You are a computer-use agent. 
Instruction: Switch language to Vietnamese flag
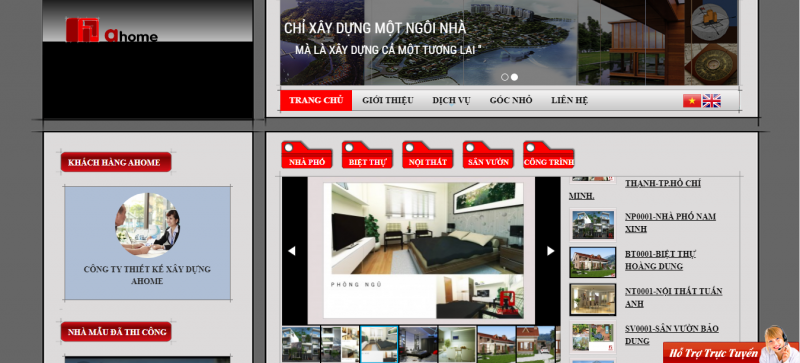click(691, 101)
